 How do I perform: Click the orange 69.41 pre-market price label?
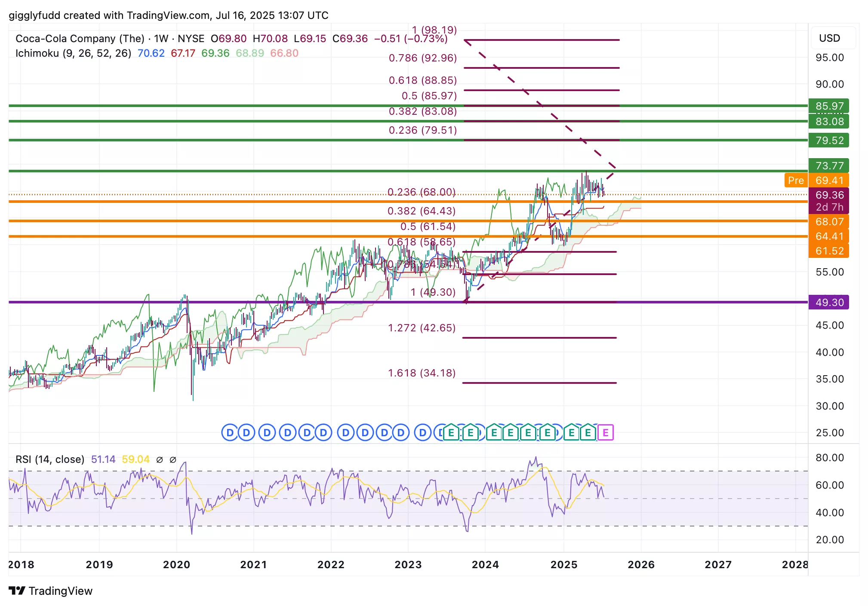click(829, 181)
